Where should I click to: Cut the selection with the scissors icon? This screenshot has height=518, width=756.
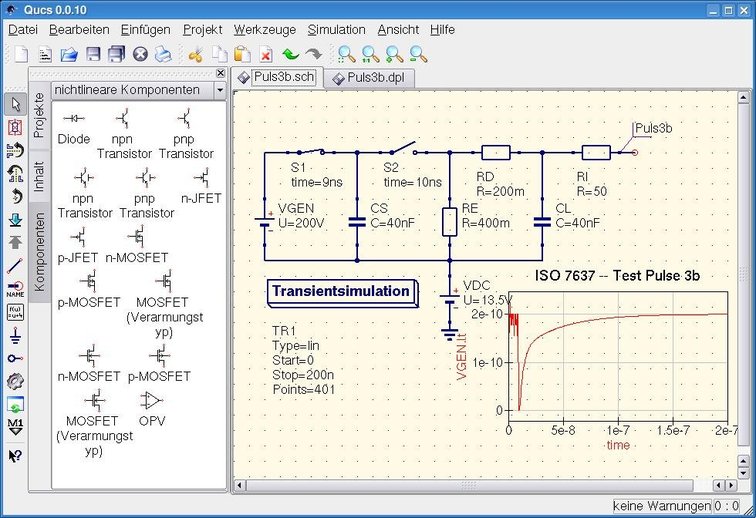click(x=195, y=55)
